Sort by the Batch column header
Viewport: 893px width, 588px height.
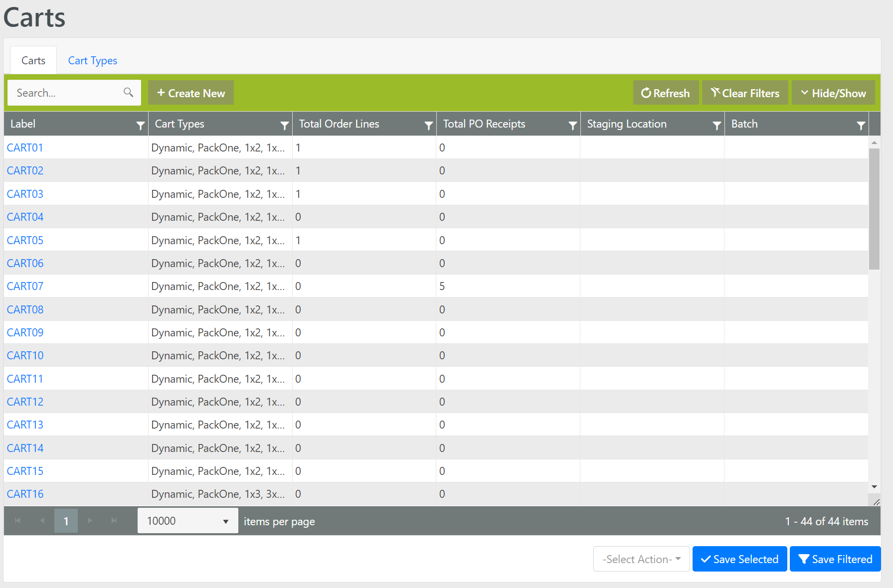click(x=744, y=124)
